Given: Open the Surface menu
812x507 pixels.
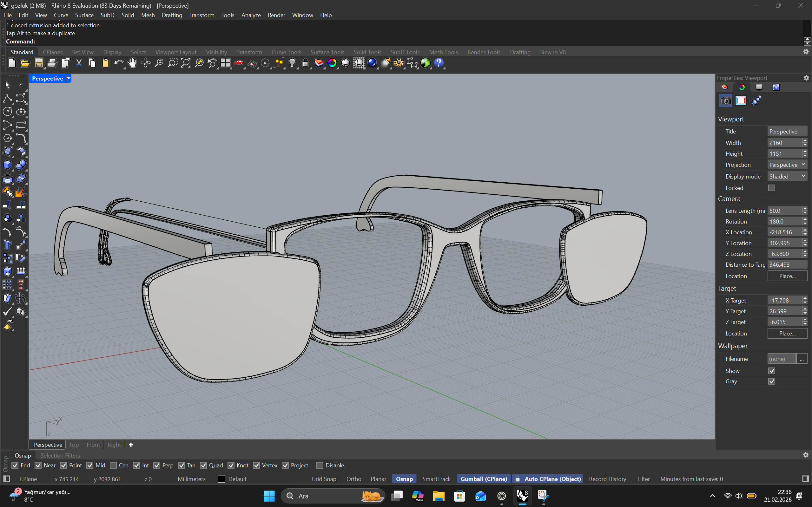Looking at the screenshot, I should 84,15.
